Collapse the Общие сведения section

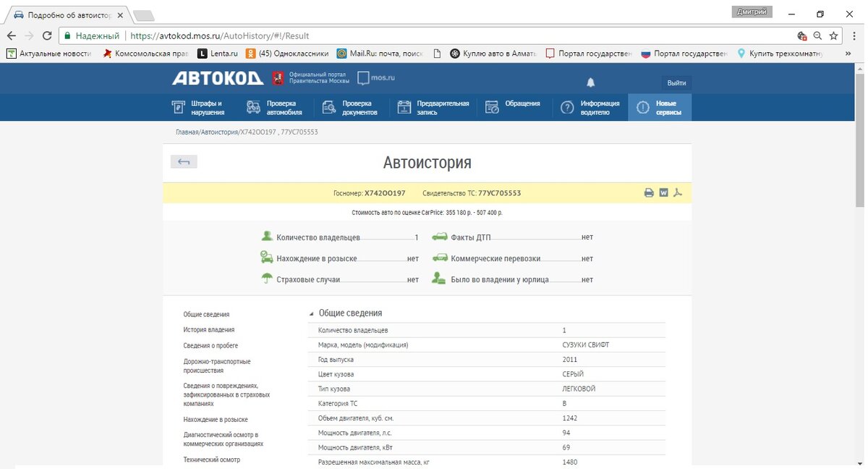pos(312,313)
